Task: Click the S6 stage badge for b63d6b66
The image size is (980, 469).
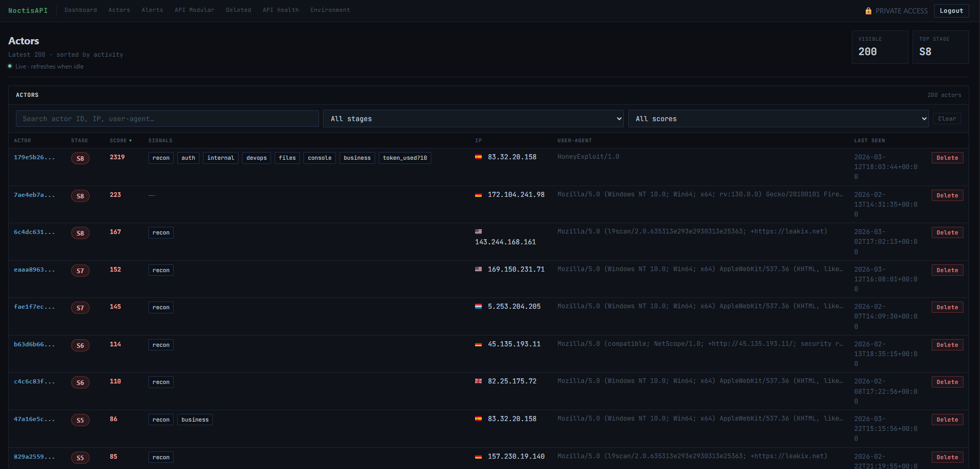Action: click(x=80, y=345)
